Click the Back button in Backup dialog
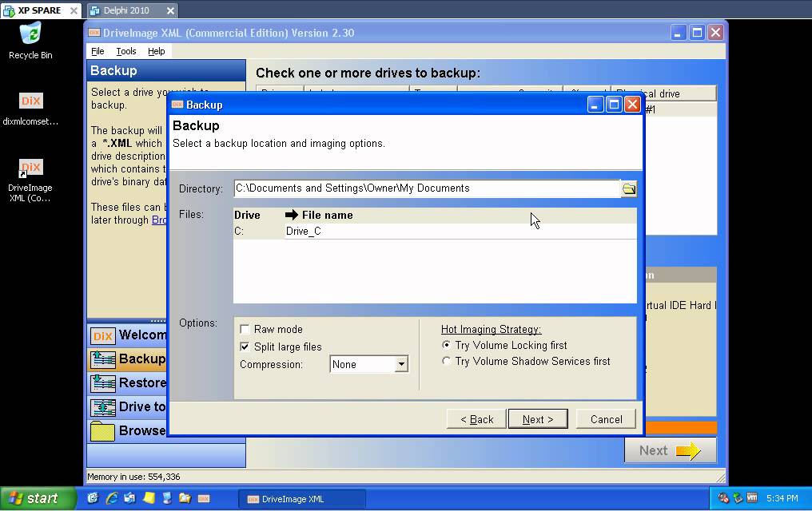Image resolution: width=812 pixels, height=511 pixels. click(x=476, y=419)
